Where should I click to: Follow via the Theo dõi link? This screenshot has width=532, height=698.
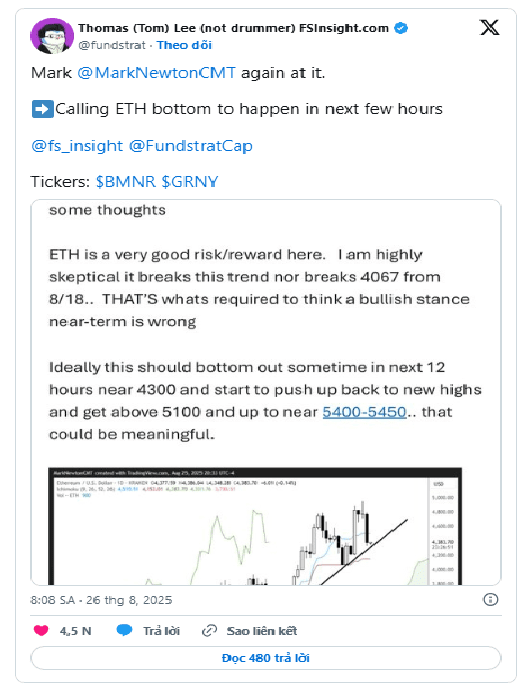click(184, 45)
